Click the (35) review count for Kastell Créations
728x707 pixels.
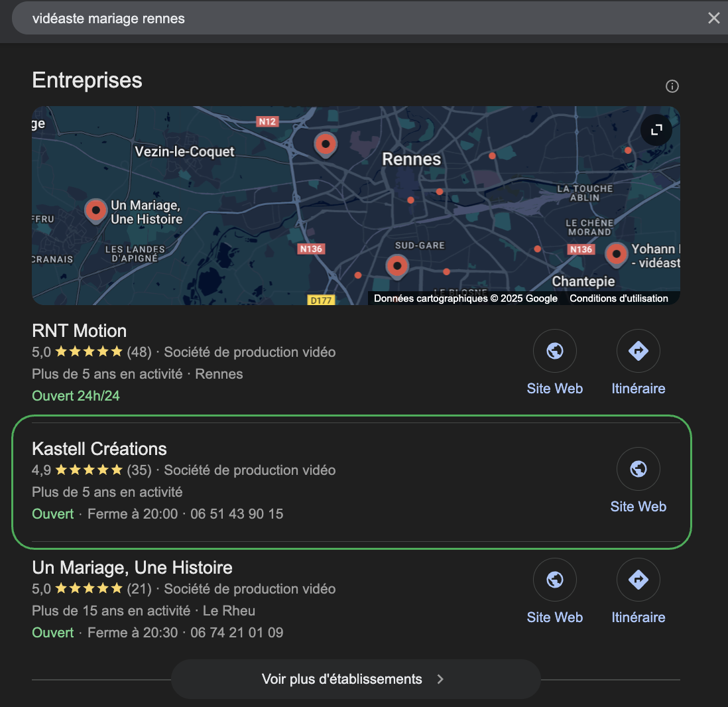tap(139, 470)
